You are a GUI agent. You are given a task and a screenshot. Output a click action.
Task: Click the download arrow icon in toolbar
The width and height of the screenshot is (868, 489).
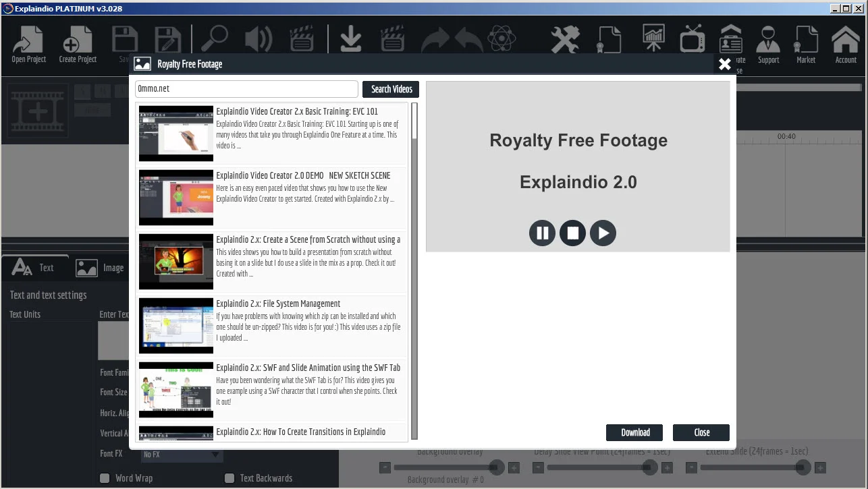point(351,39)
